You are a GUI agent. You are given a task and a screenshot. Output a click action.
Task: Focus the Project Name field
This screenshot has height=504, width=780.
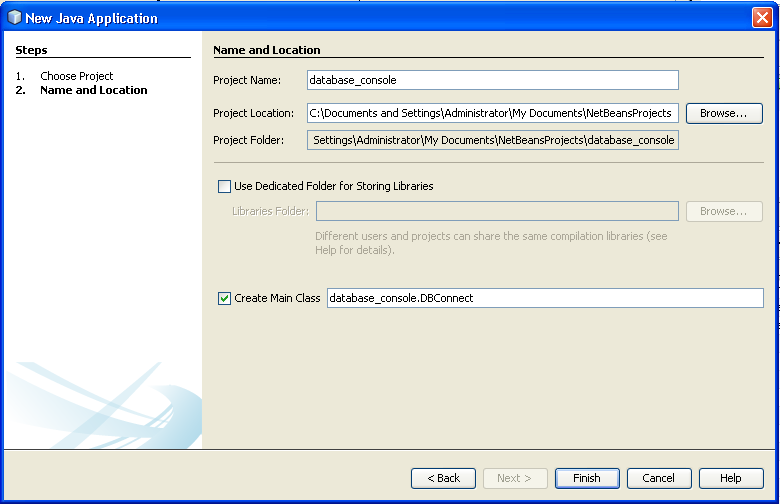pyautogui.click(x=492, y=80)
